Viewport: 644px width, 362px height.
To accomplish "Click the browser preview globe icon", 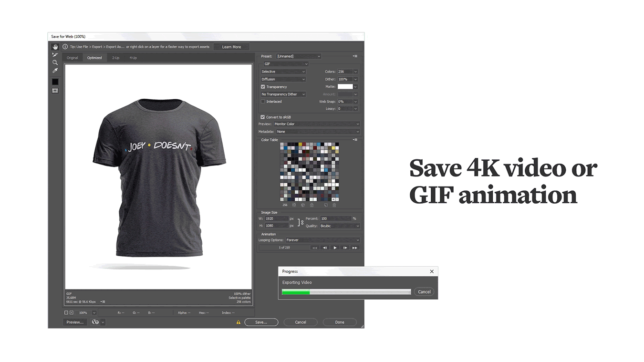I will 95,322.
